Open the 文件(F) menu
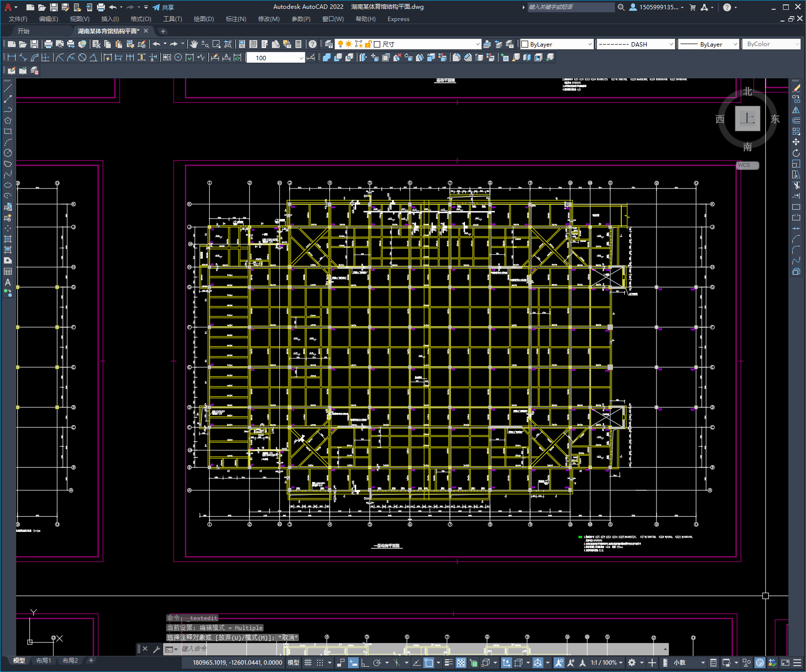Screen dimensions: 806x672 [x=18, y=19]
